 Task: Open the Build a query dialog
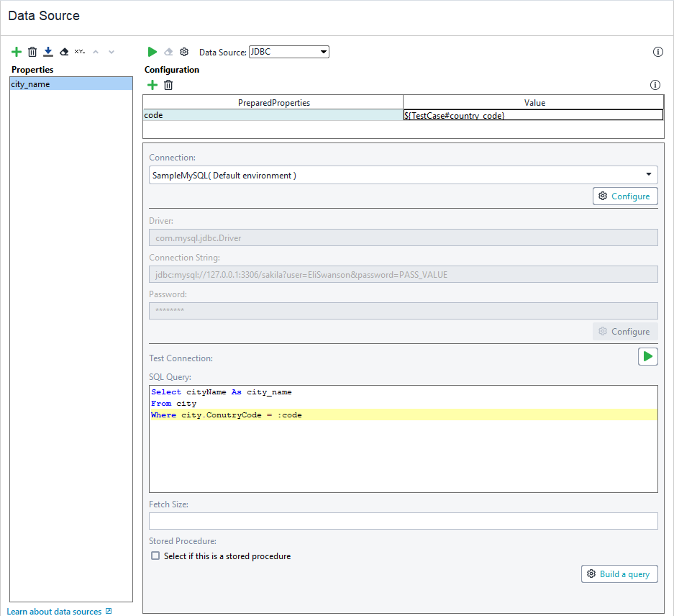619,574
